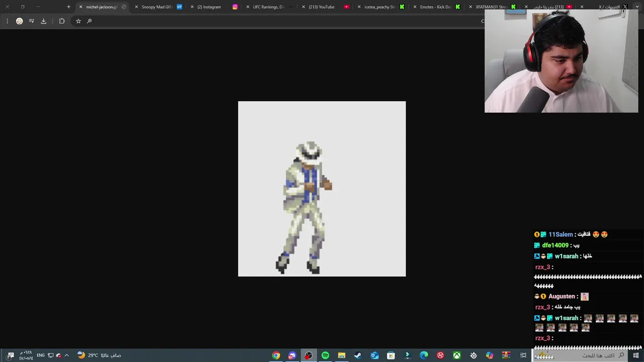Open the Windows Start button
The width and height of the screenshot is (644, 362).
pos(636,355)
